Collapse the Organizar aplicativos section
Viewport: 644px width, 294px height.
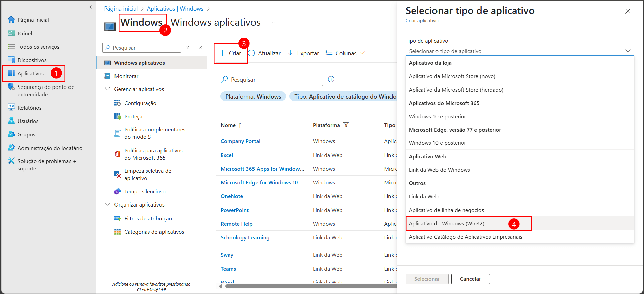pos(107,204)
